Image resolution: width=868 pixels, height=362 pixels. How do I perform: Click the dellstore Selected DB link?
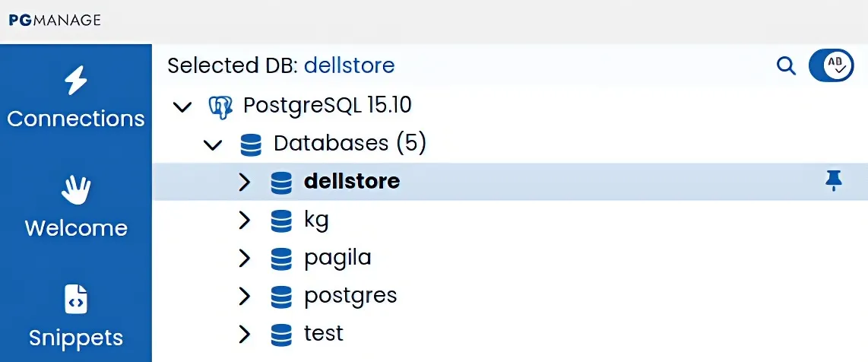[x=349, y=65]
